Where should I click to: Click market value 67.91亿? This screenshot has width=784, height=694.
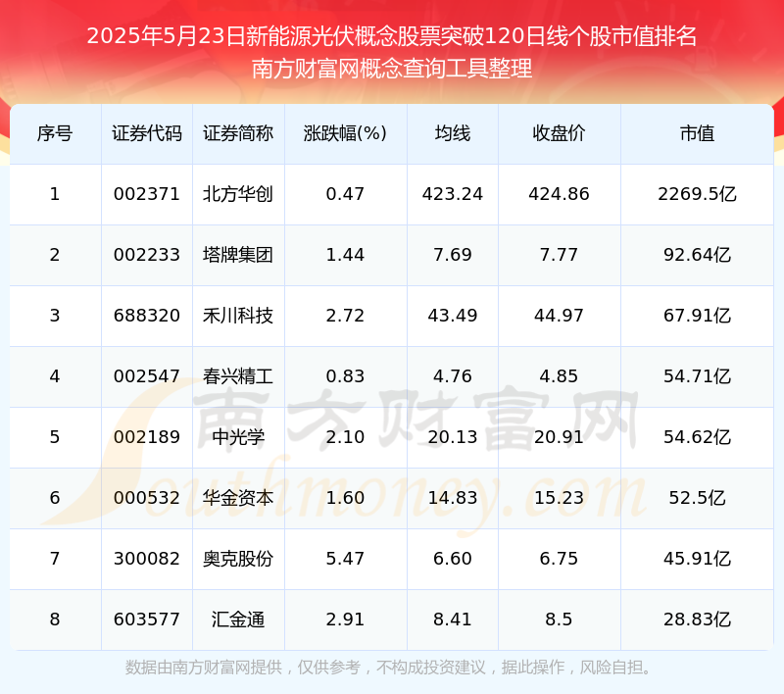697,316
